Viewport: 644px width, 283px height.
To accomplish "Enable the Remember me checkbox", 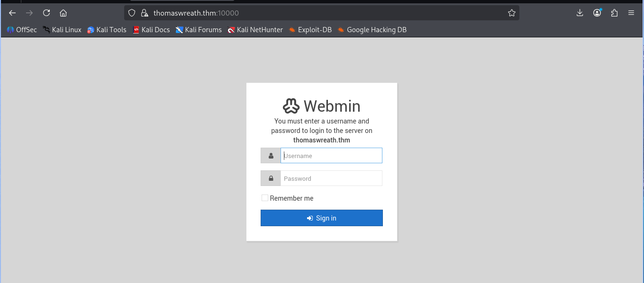I will [x=265, y=198].
